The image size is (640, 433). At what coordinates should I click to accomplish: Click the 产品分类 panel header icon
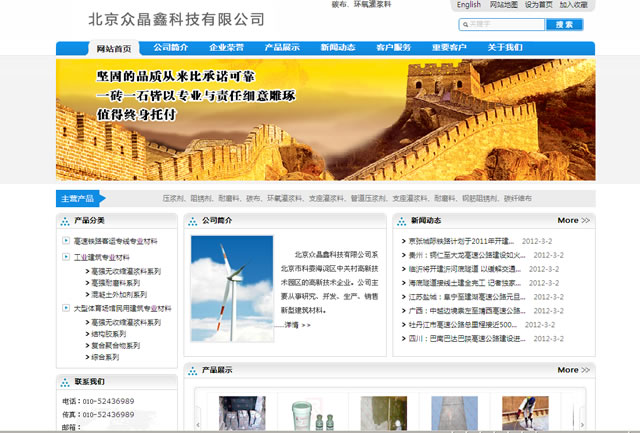[x=66, y=220]
